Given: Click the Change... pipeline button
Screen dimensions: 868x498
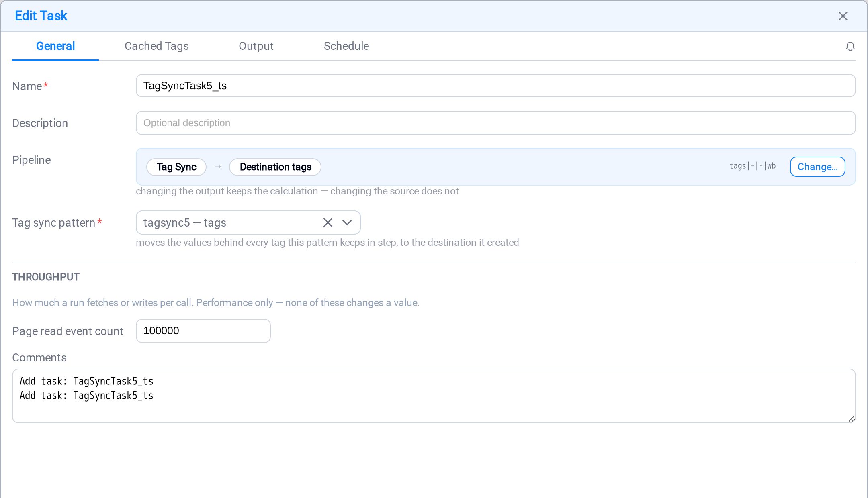Looking at the screenshot, I should pyautogui.click(x=817, y=167).
